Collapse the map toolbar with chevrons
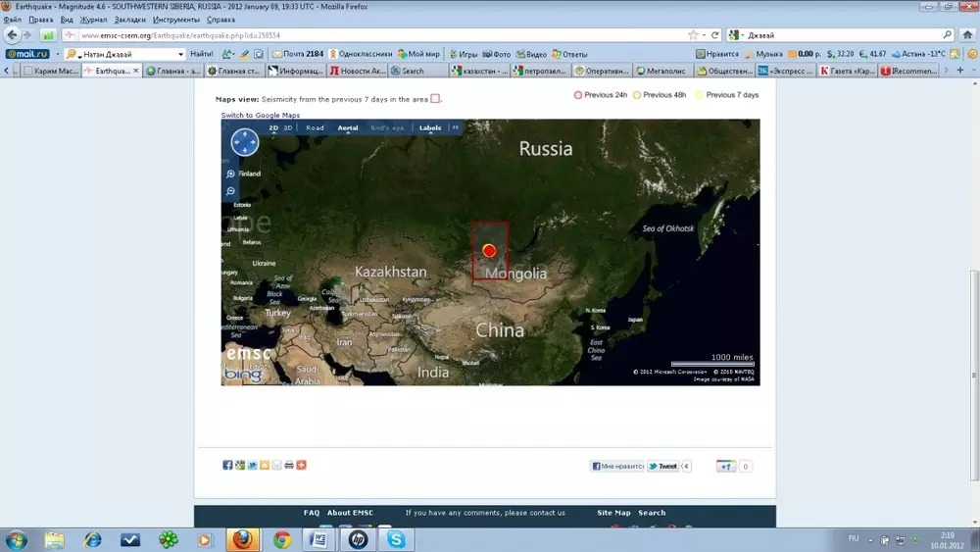 tap(455, 127)
